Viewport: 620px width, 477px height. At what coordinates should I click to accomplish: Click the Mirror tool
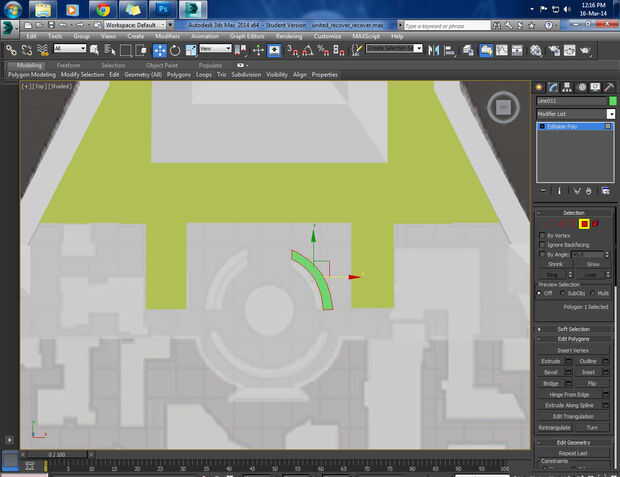434,50
